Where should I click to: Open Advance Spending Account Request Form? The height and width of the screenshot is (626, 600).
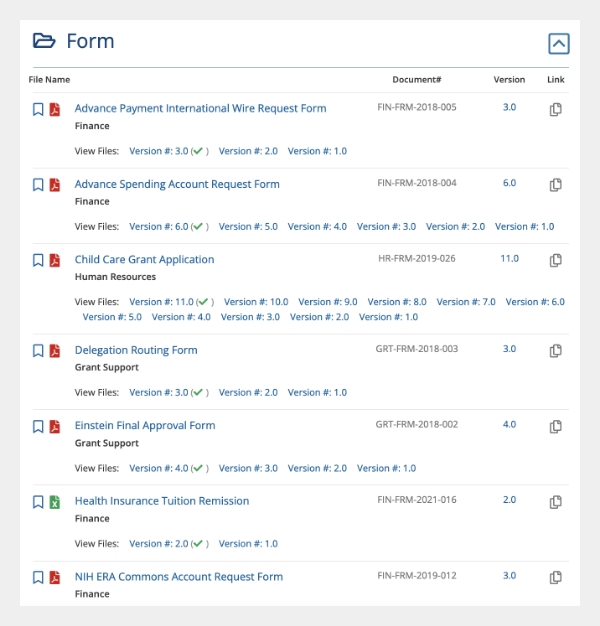point(177,184)
